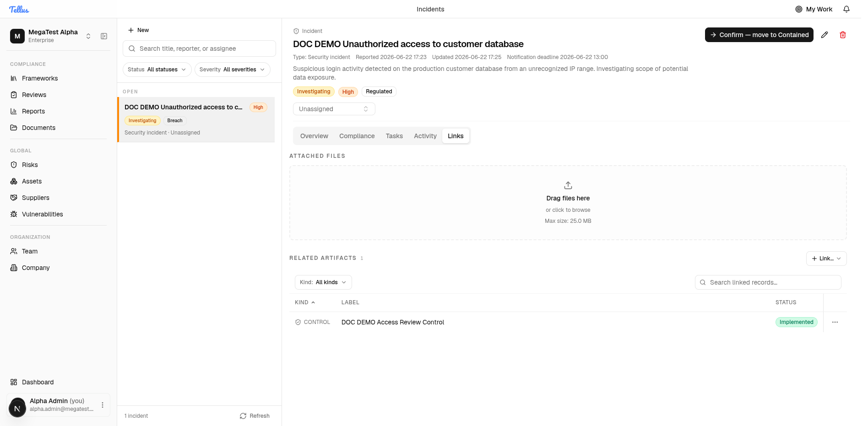Click the file upload drop zone
The width and height of the screenshot is (868, 426).
tap(568, 203)
